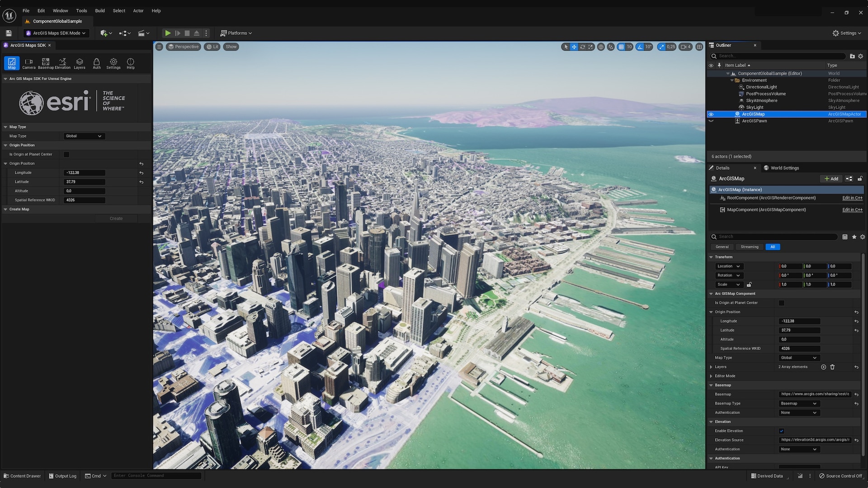Screen dimensions: 868x488
Task: Enable the Is Origin at Planet Center checkbox
Action: [x=66, y=154]
